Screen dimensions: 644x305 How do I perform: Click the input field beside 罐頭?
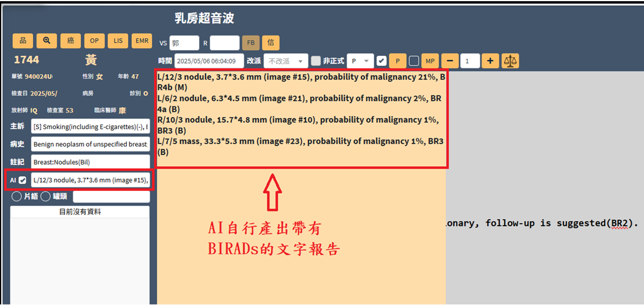(x=111, y=197)
